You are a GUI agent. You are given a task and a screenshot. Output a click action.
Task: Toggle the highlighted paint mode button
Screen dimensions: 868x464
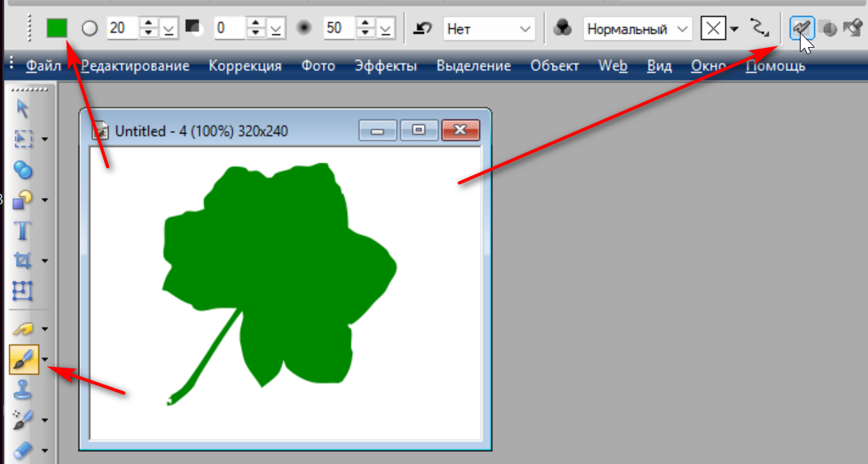pos(801,28)
